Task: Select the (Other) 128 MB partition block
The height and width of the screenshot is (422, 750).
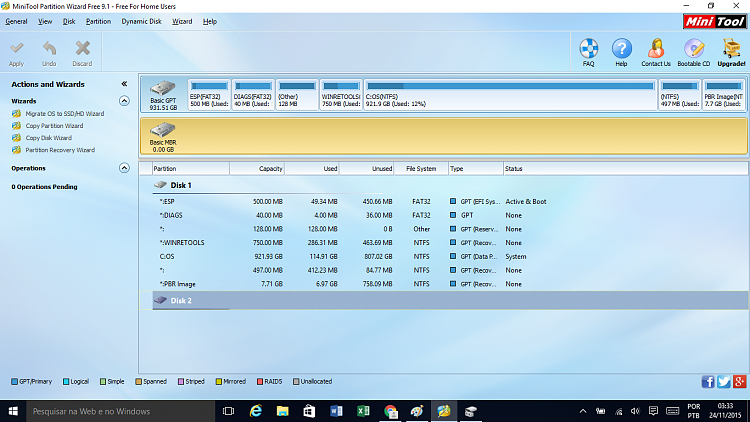Action: 297,95
